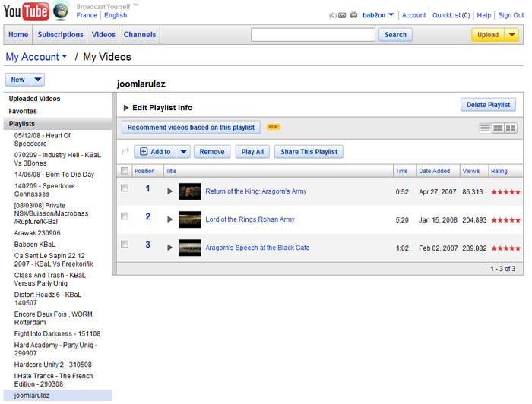Open the Subscriptions tab
The width and height of the screenshot is (532, 404).
(x=60, y=35)
